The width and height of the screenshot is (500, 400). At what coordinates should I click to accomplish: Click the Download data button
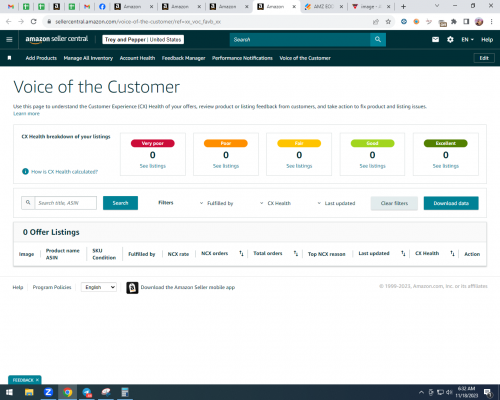coord(451,203)
